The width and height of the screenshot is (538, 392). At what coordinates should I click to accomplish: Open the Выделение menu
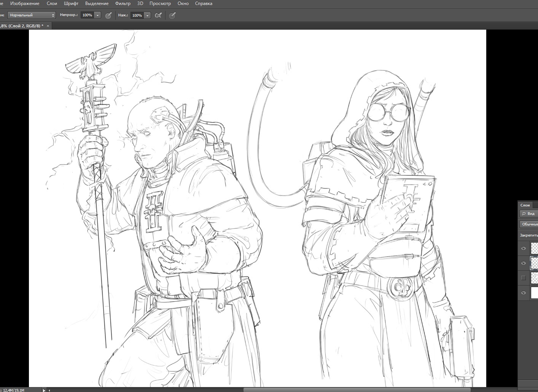point(97,3)
